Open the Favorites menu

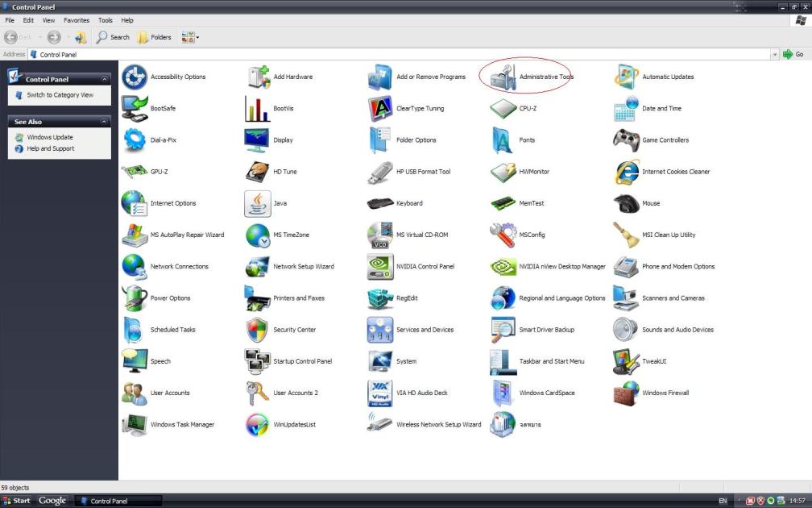(x=77, y=20)
